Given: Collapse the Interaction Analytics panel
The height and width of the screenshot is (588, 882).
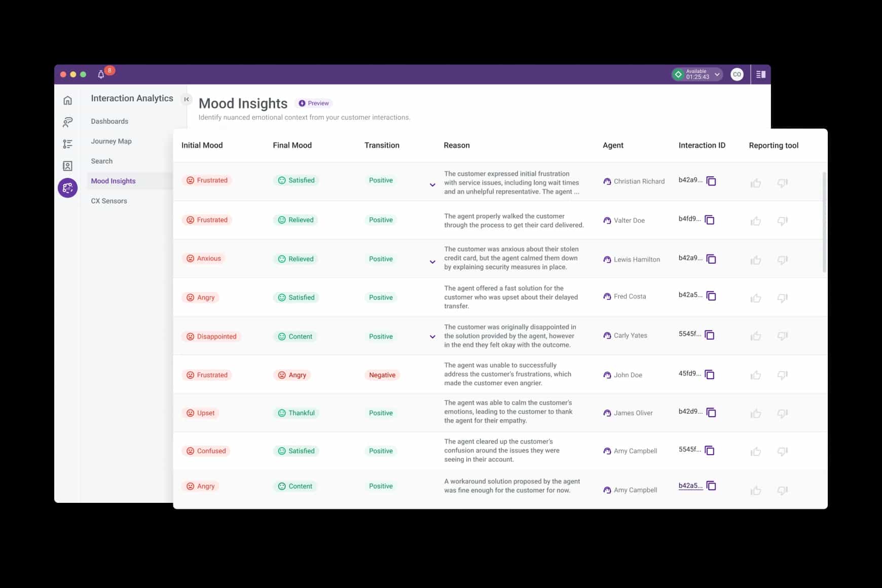Looking at the screenshot, I should click(186, 99).
